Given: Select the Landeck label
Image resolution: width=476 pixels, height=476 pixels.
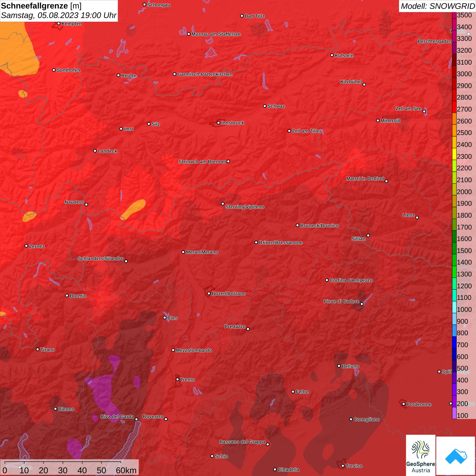Looking at the screenshot, I should [107, 151].
